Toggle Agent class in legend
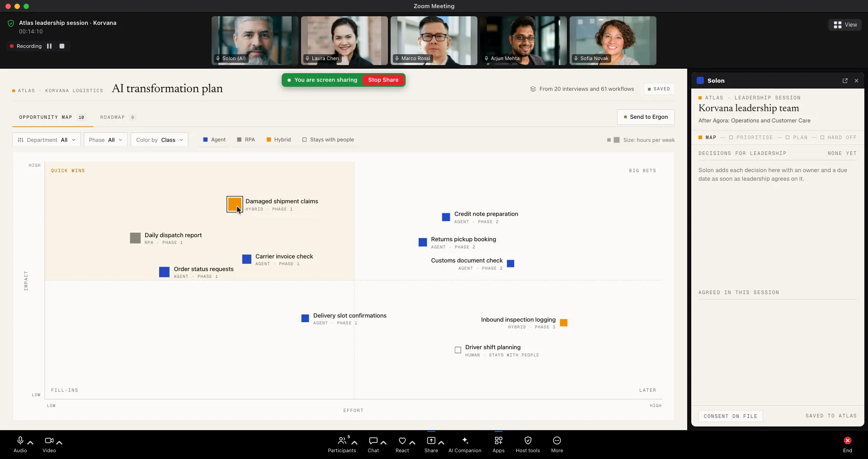This screenshot has width=868, height=459. 214,140
